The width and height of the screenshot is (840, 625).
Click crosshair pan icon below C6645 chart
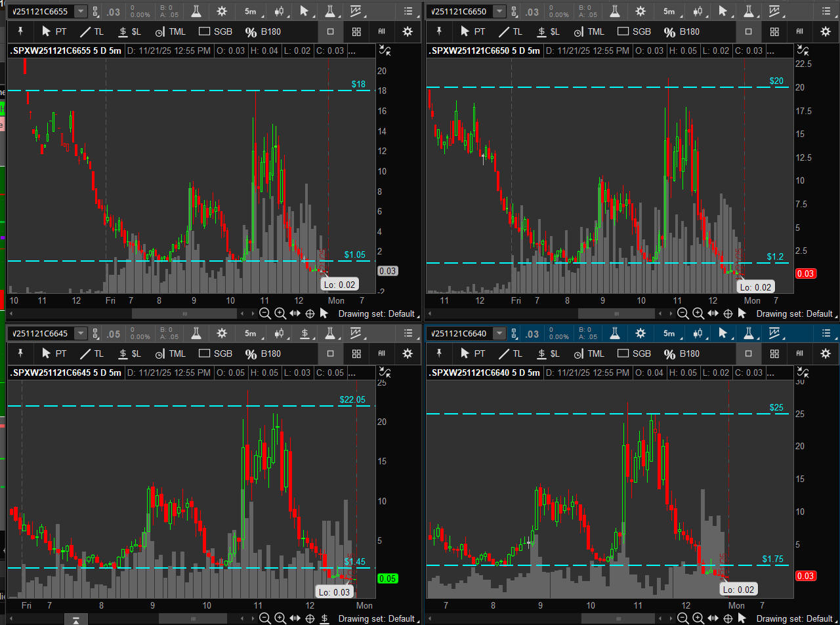(310, 618)
